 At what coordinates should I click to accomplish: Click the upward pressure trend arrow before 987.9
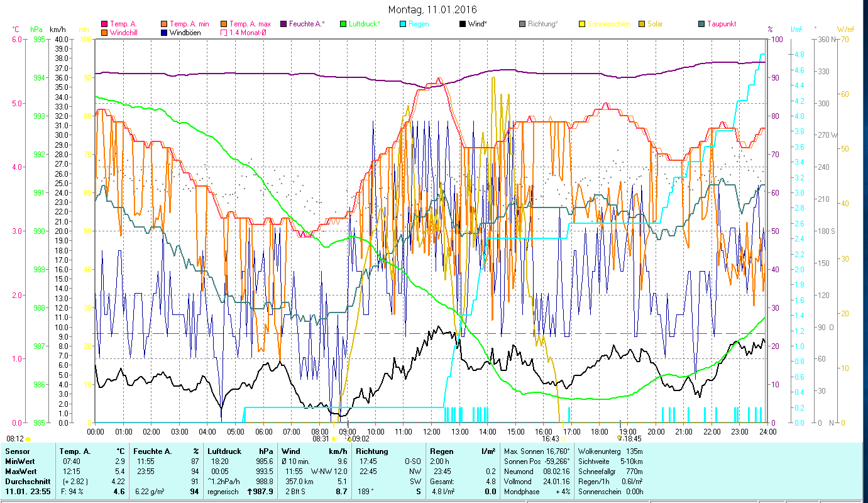click(x=250, y=492)
